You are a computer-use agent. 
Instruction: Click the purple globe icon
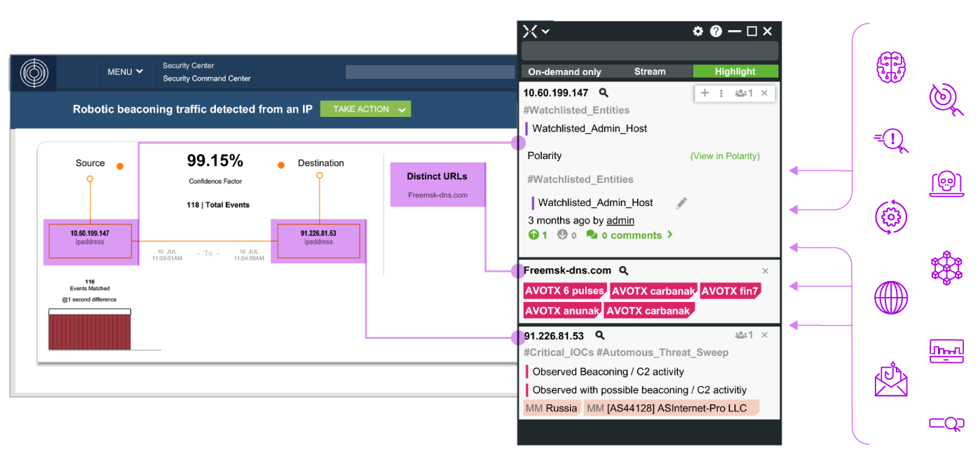(891, 297)
